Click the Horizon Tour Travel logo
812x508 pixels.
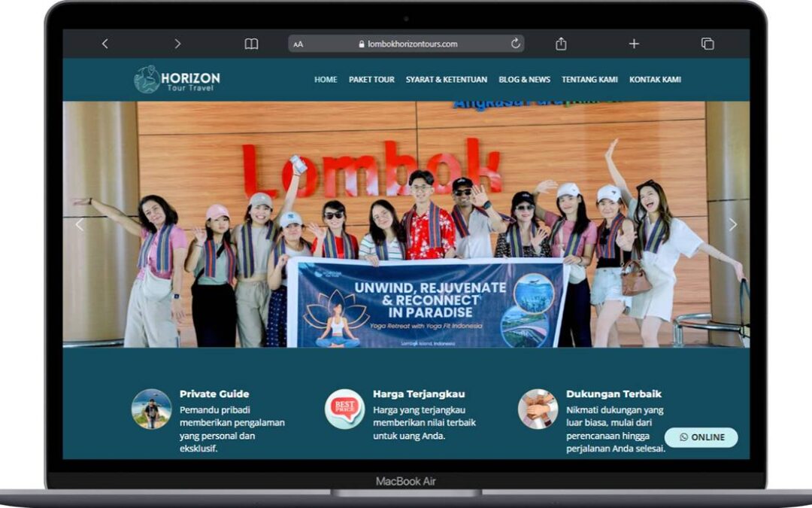[177, 79]
